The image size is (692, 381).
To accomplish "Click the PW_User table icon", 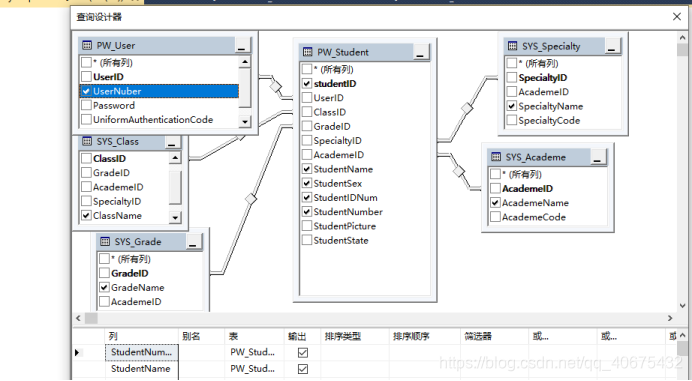I will pyautogui.click(x=87, y=45).
